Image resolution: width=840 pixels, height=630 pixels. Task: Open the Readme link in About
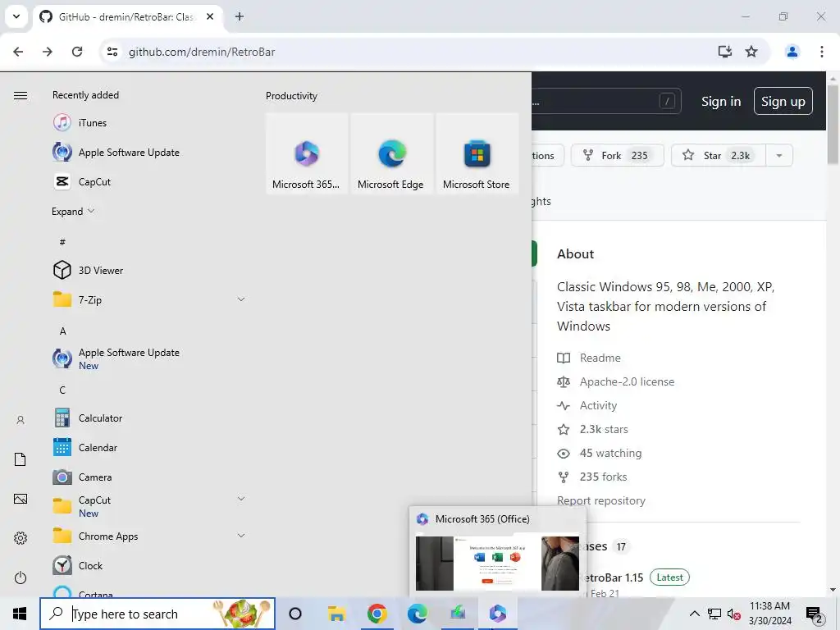tap(600, 358)
